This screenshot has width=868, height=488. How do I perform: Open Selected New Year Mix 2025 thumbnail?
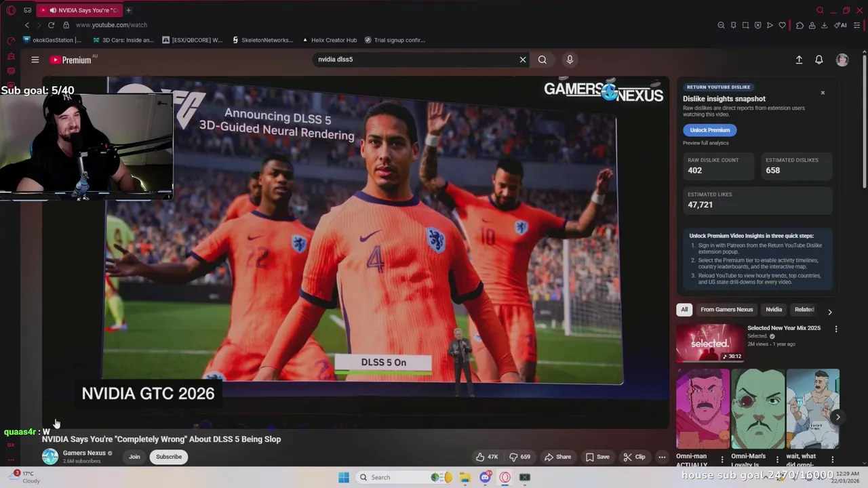709,343
